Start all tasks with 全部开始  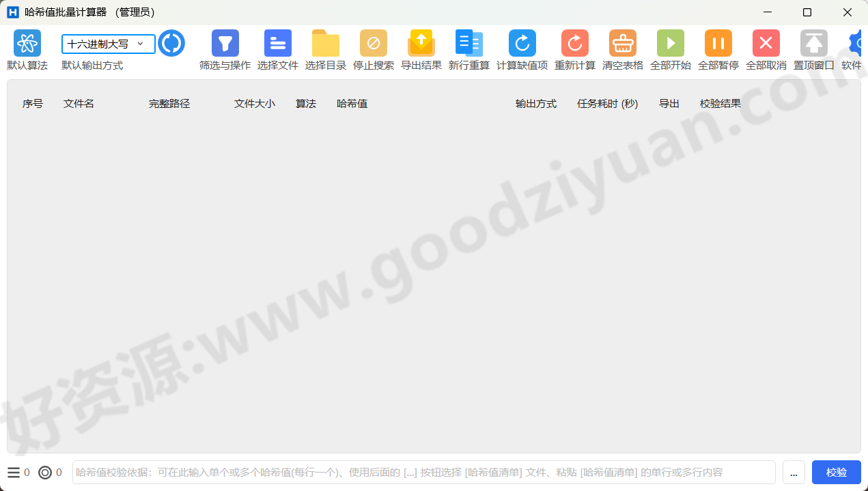670,43
